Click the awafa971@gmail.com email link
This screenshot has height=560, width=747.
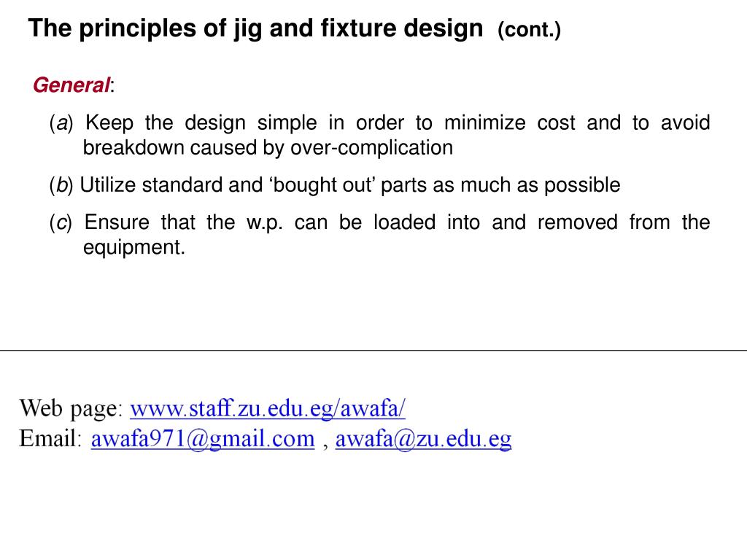pos(203,439)
